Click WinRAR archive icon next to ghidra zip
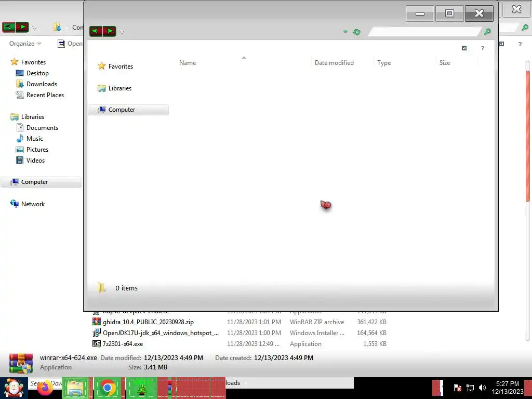 click(97, 322)
